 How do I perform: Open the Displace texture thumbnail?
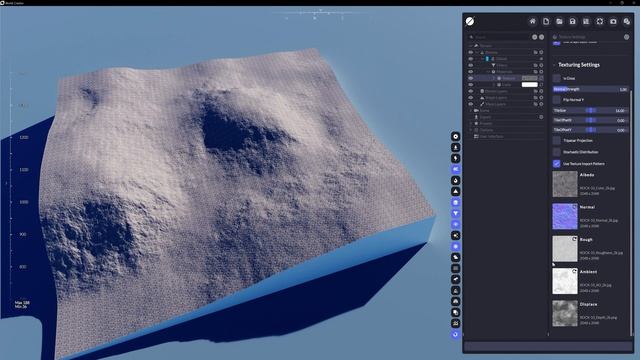[565, 313]
